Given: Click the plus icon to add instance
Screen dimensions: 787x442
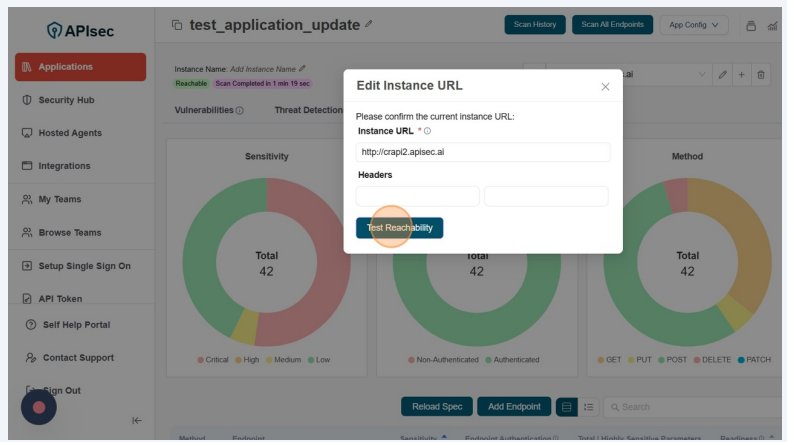Looking at the screenshot, I should click(x=741, y=75).
